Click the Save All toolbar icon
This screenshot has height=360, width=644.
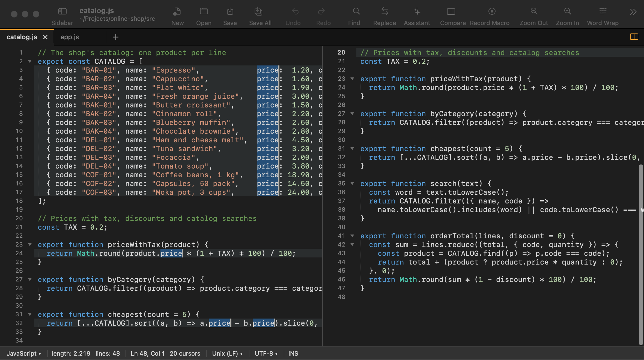tap(258, 11)
